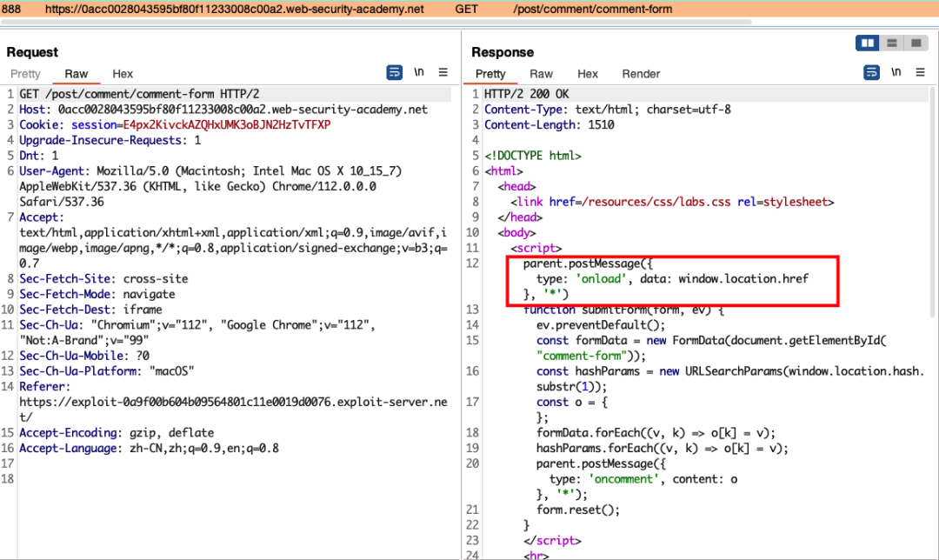Click the GET method cell in history row

pyautogui.click(x=467, y=9)
